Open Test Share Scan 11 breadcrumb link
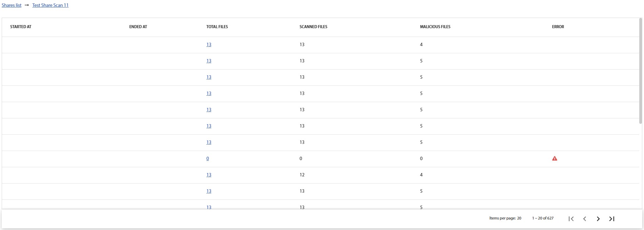This screenshot has height=230, width=644. 50,5
